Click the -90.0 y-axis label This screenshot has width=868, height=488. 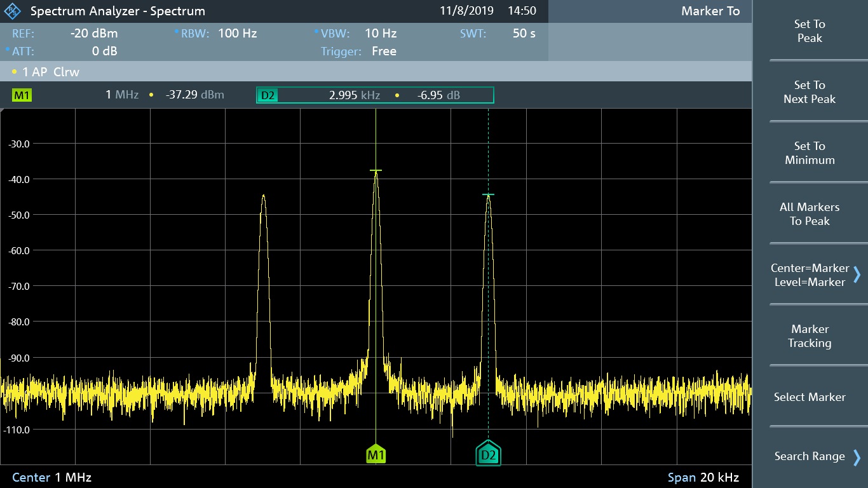coord(19,358)
